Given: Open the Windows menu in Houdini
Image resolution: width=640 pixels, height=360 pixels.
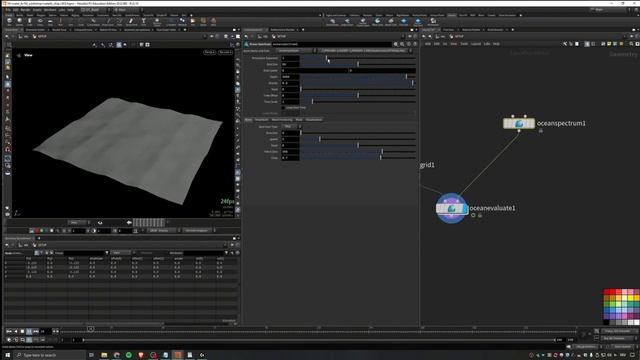Looking at the screenshot, I should click(x=50, y=10).
